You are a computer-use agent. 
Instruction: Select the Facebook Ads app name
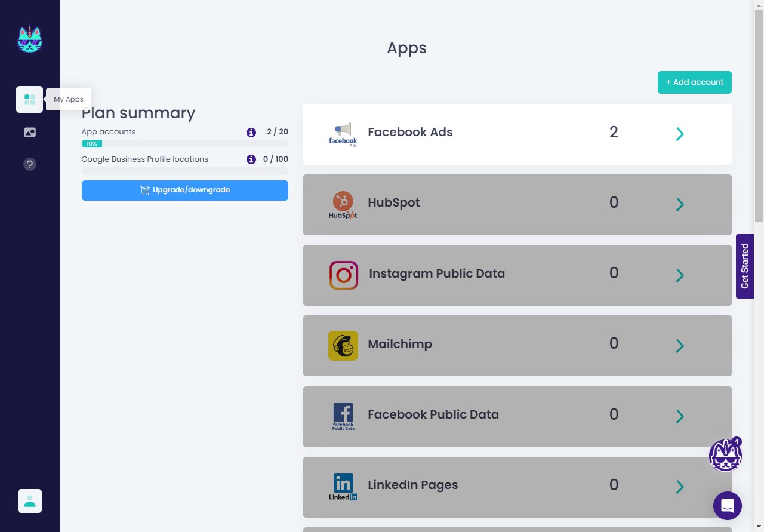coord(410,133)
